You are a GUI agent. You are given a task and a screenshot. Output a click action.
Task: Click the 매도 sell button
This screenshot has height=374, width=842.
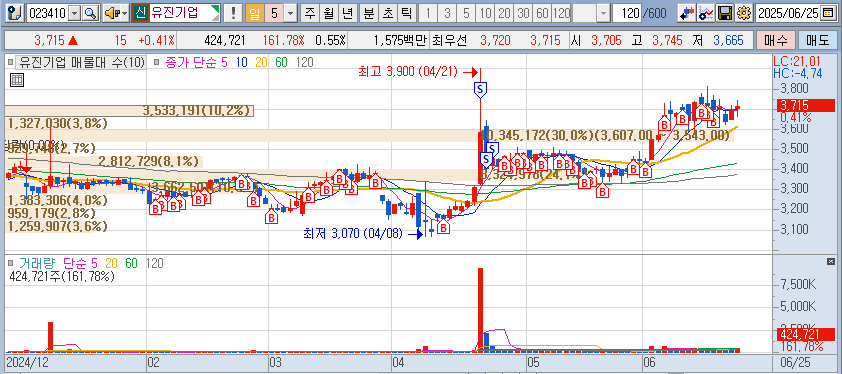817,40
